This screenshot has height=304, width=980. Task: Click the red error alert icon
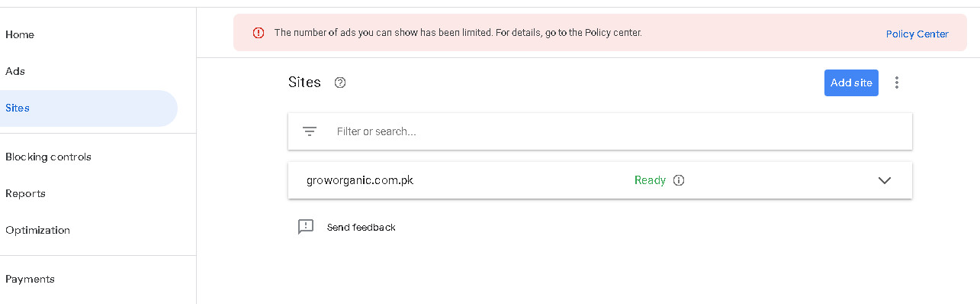[258, 33]
